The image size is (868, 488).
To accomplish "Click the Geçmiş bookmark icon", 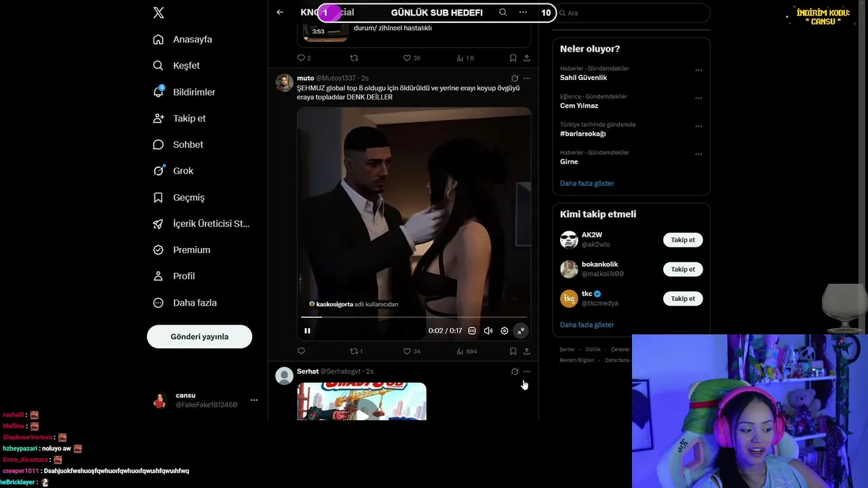I will coord(158,197).
